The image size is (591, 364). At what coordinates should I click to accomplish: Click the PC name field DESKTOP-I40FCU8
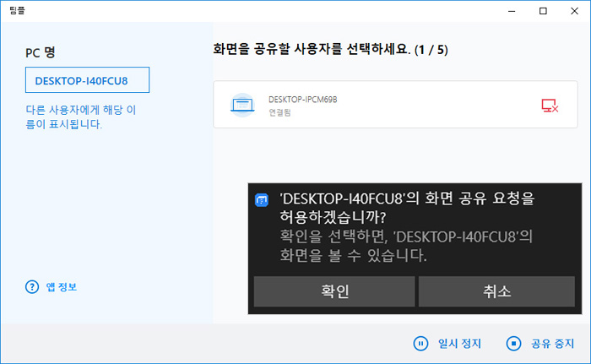[88, 80]
